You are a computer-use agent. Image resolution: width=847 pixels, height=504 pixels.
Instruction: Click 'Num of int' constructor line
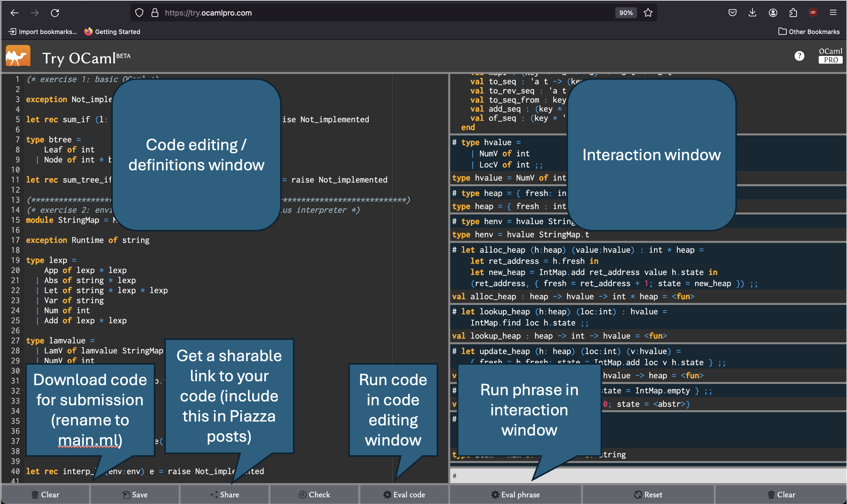(67, 310)
